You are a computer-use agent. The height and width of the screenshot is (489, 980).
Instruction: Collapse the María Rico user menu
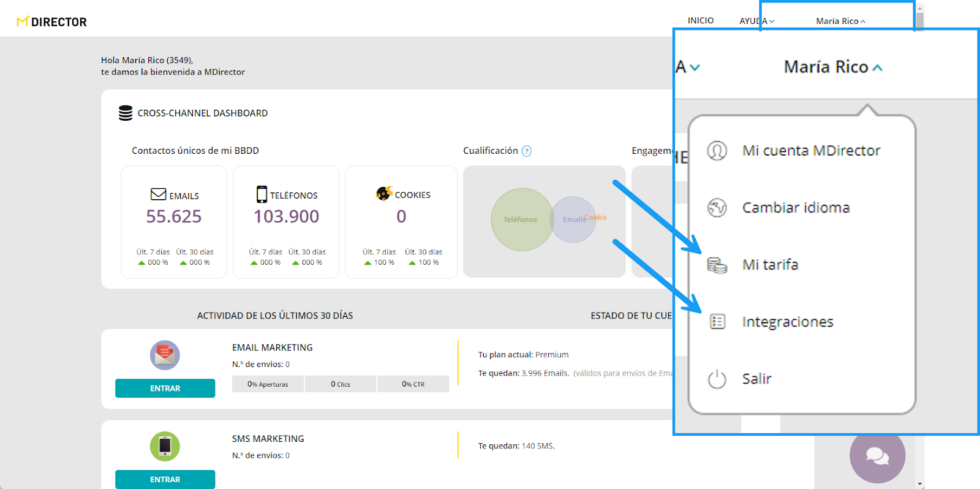pyautogui.click(x=840, y=21)
